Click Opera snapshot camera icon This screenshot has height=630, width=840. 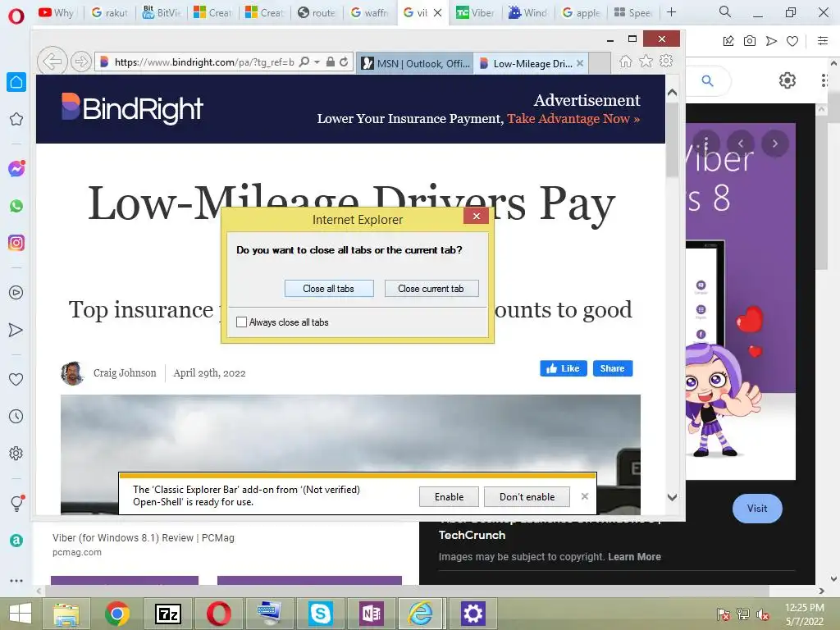pos(750,41)
